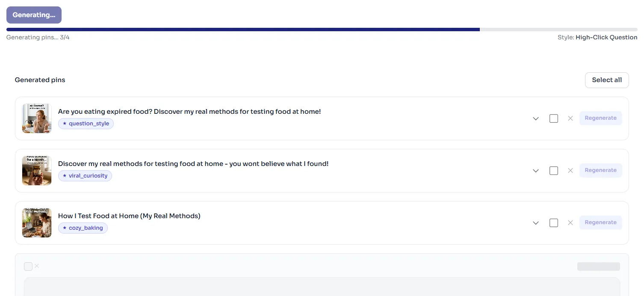Regenerate the How I Test Food pin

pyautogui.click(x=600, y=222)
